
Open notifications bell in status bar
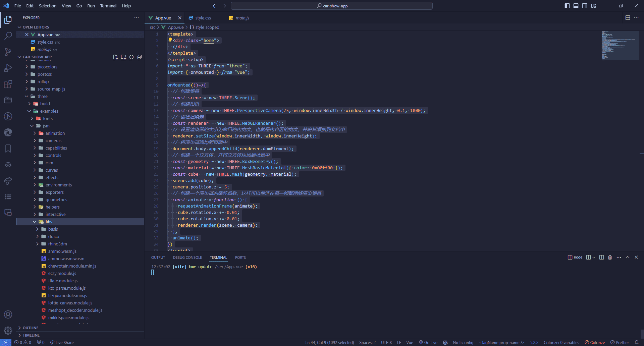pos(637,342)
